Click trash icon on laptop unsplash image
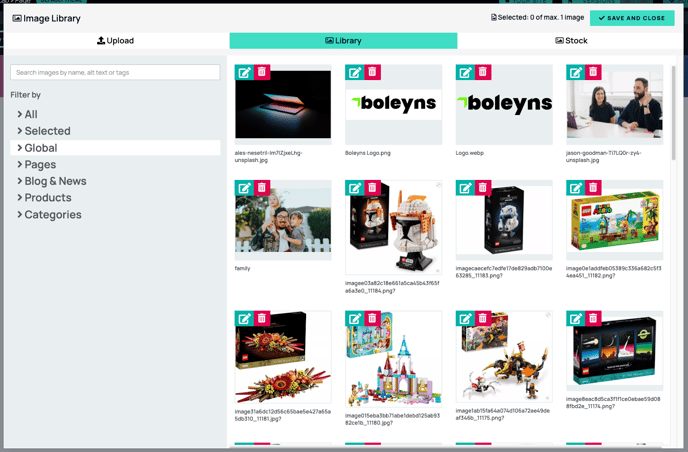 pos(262,72)
